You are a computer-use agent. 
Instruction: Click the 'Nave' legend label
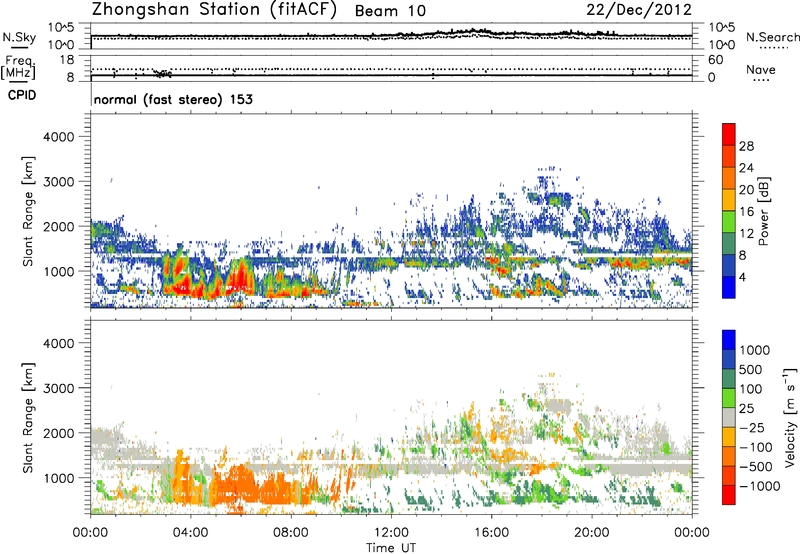coord(761,70)
